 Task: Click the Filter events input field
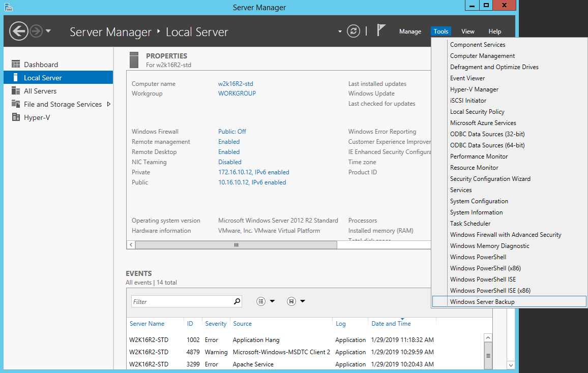click(x=182, y=301)
